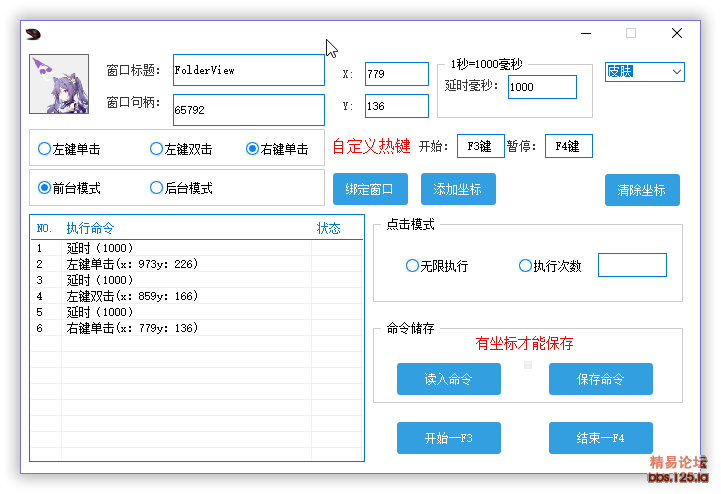The image size is (721, 494).
Task: Close the auto-clicker window
Action: click(x=677, y=33)
